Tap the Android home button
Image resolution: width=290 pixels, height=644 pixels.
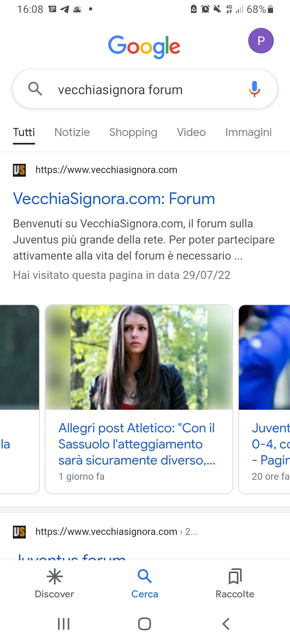145,624
